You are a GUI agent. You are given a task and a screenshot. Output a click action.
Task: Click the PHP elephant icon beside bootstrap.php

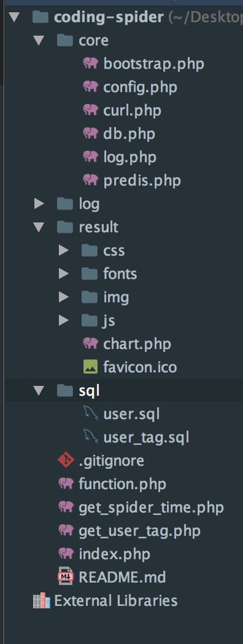point(91,63)
